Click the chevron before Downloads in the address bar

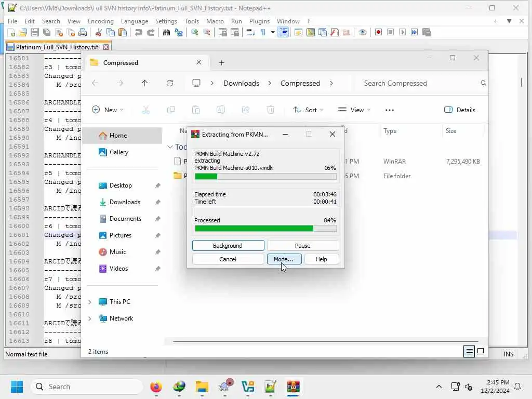point(212,83)
